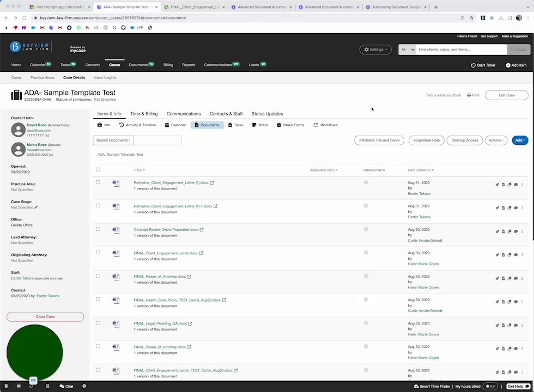Click the Desktop Access button
This screenshot has width=534, height=392.
[464, 140]
